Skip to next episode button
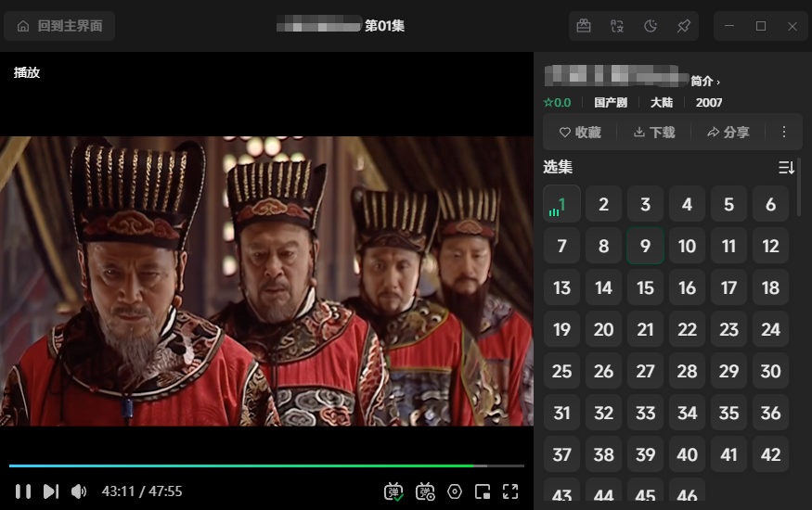Image resolution: width=812 pixels, height=510 pixels. click(51, 491)
